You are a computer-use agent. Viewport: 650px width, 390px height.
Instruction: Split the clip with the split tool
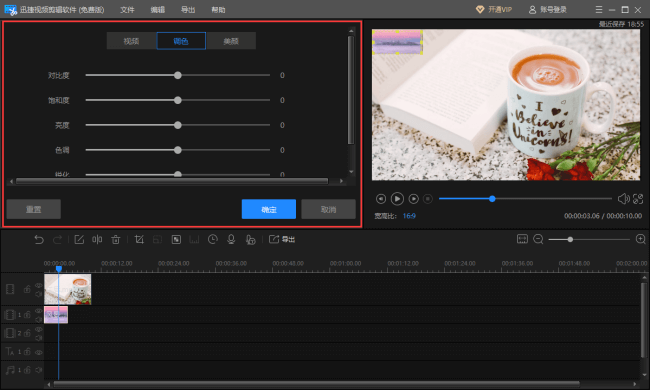[97, 240]
